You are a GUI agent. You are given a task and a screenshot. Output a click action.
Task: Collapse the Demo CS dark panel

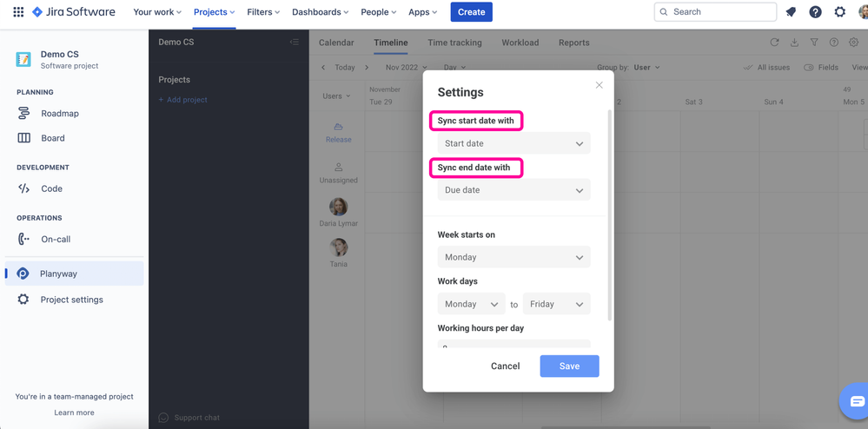click(295, 42)
